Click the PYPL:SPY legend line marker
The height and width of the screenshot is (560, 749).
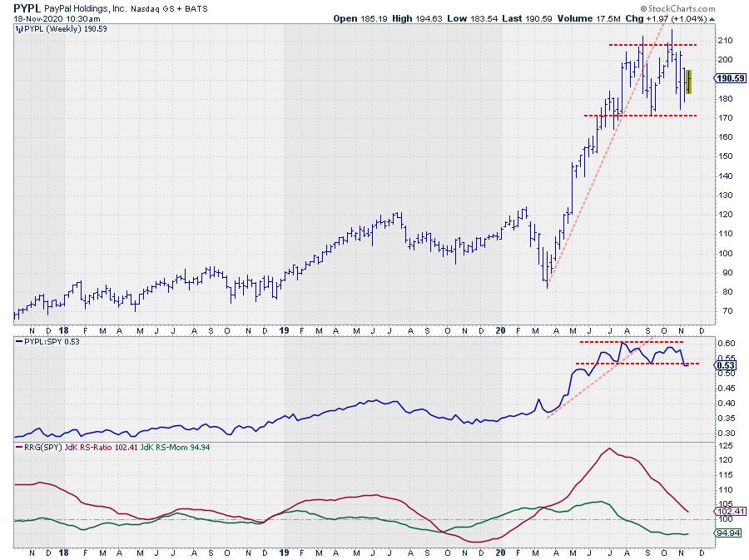coord(19,341)
